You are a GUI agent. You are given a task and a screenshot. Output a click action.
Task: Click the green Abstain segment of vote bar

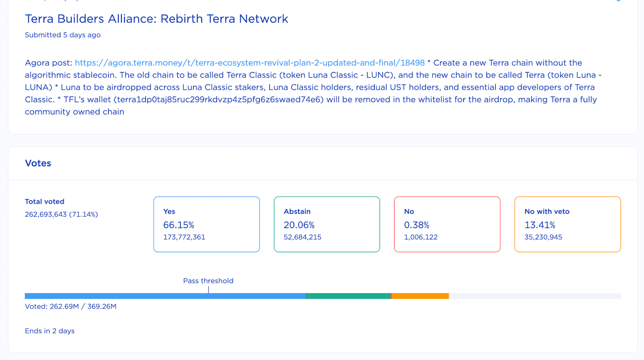pyautogui.click(x=347, y=296)
